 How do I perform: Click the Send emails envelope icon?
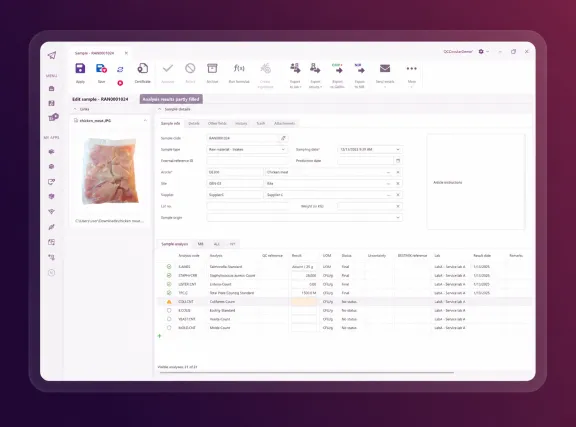(x=385, y=68)
